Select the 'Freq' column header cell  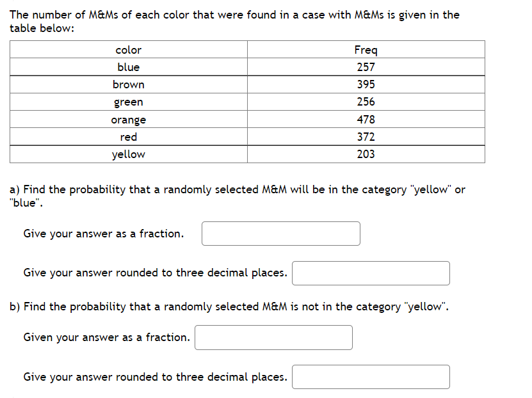pos(366,49)
